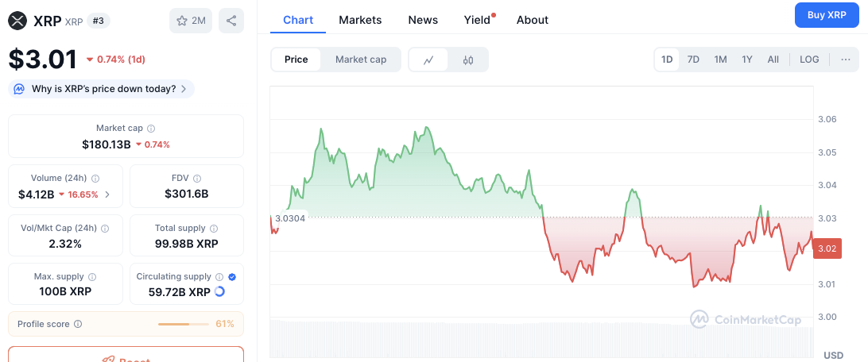
Task: Click the Profile score progress bar
Action: 181,324
